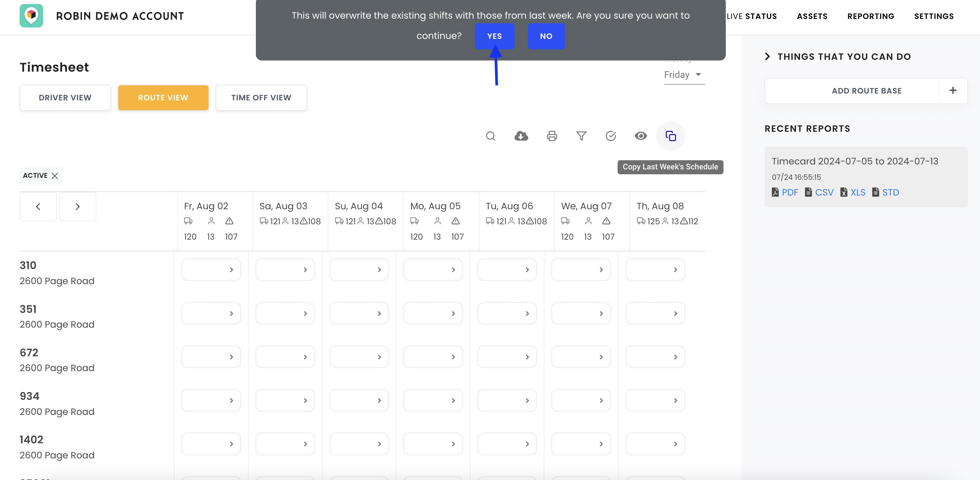
Task: Go to the next week arrow
Action: click(77, 206)
